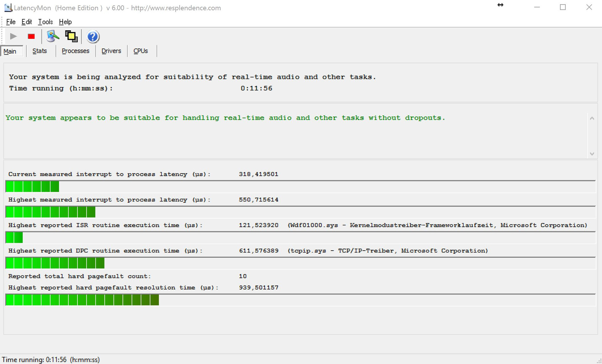The width and height of the screenshot is (602, 364).
Task: Open the File menu
Action: click(x=11, y=22)
